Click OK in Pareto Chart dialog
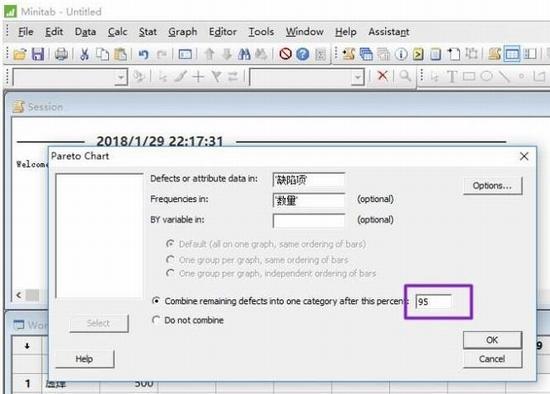This screenshot has height=394, width=550. pyautogui.click(x=492, y=340)
